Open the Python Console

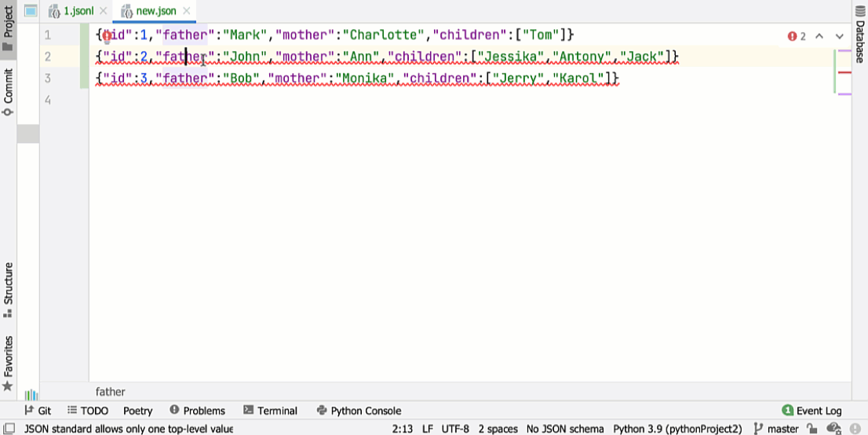tap(359, 411)
